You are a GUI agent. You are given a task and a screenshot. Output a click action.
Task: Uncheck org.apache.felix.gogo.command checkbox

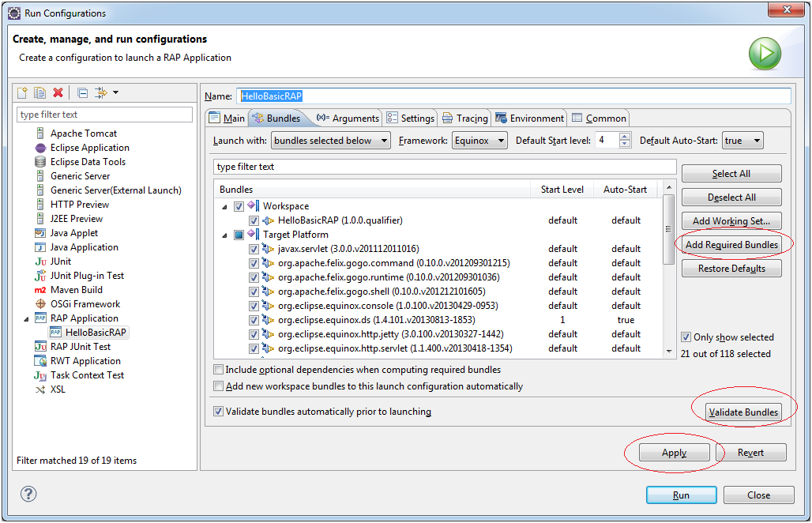254,263
